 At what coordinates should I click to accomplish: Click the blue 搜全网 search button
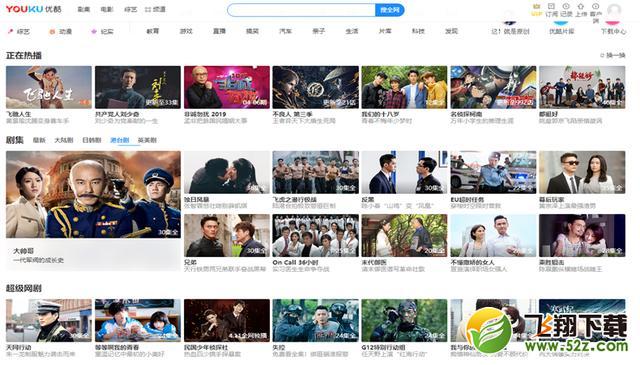click(x=390, y=10)
